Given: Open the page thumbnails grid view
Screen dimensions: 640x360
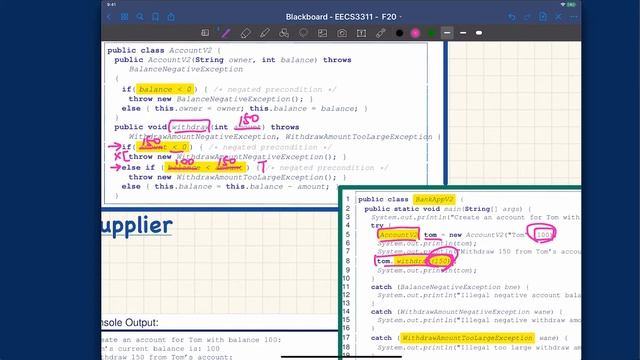Looking at the screenshot, I should coord(124,17).
